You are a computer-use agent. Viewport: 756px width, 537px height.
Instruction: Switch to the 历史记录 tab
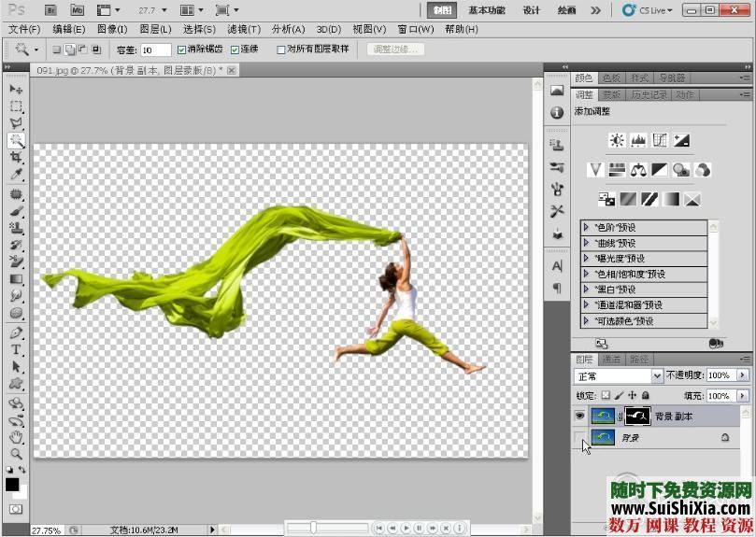click(x=648, y=94)
